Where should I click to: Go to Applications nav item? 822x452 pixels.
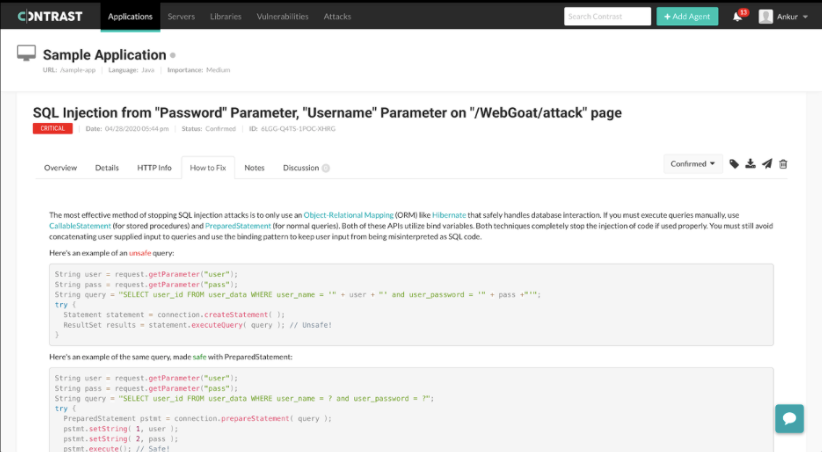[130, 16]
